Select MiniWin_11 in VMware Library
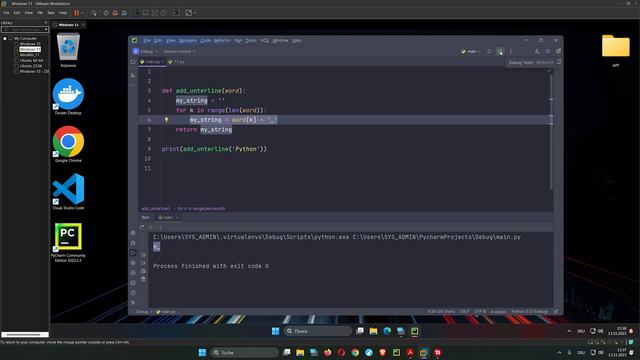Viewport: 640px width, 360px height. [x=29, y=55]
